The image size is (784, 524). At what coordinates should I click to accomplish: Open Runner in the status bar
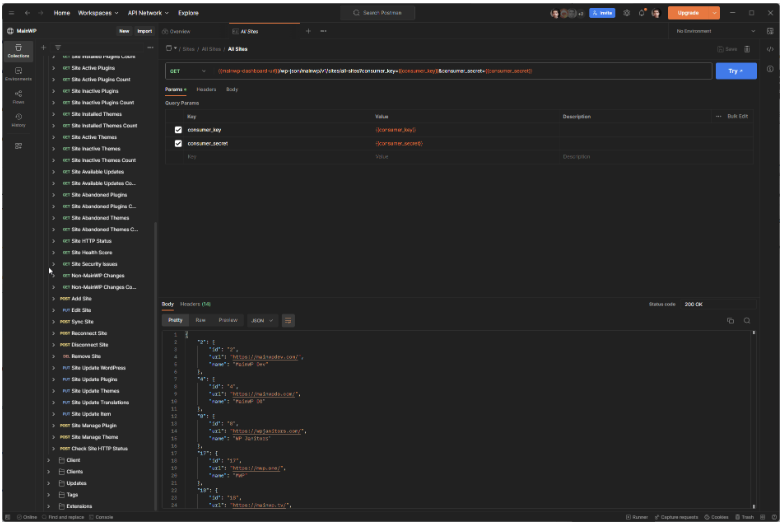637,517
